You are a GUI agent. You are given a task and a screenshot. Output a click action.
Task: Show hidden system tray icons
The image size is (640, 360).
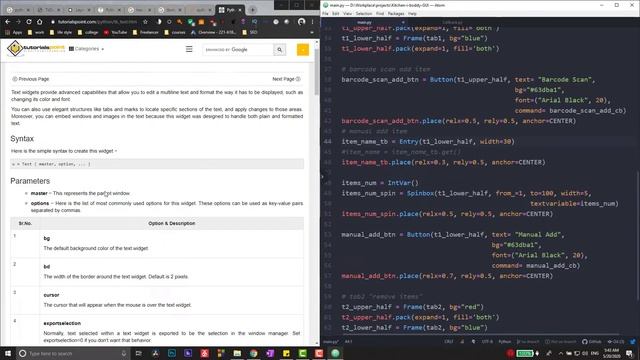click(x=560, y=353)
